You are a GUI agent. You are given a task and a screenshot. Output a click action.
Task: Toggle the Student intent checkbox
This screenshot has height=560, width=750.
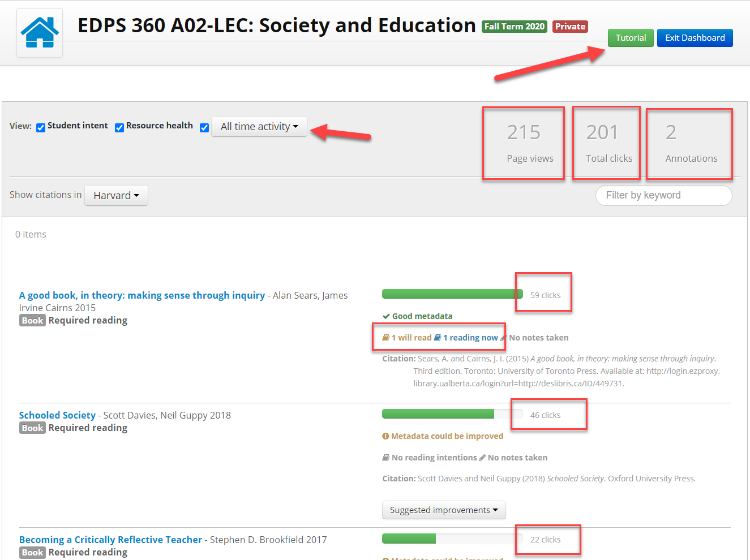click(41, 128)
